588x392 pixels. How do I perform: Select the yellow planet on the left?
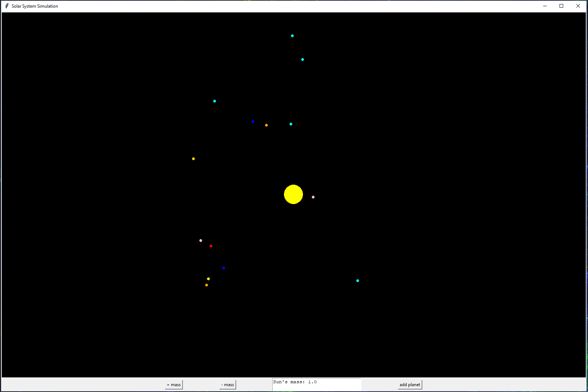[193, 159]
